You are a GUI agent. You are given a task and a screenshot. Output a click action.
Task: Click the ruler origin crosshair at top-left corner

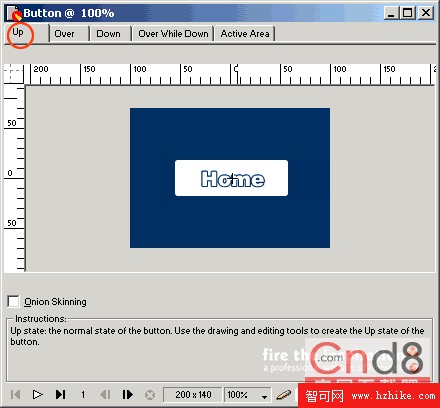click(x=13, y=73)
